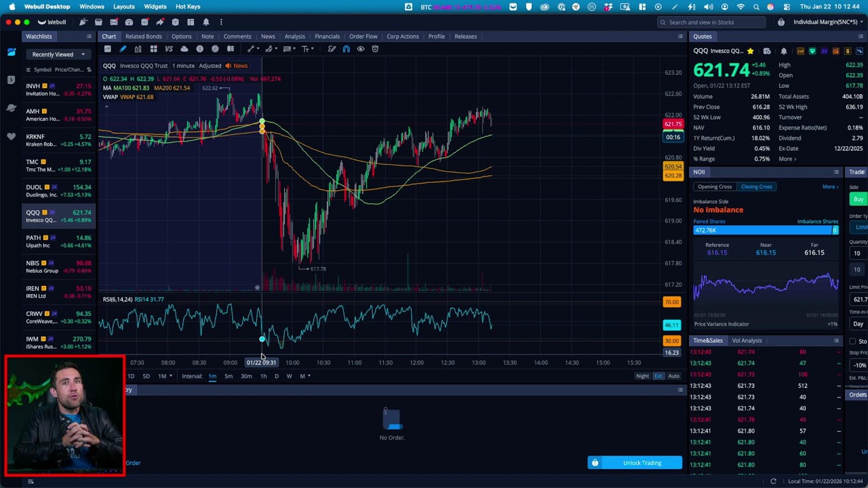Click the green Buy button
868x488 pixels.
click(x=859, y=199)
